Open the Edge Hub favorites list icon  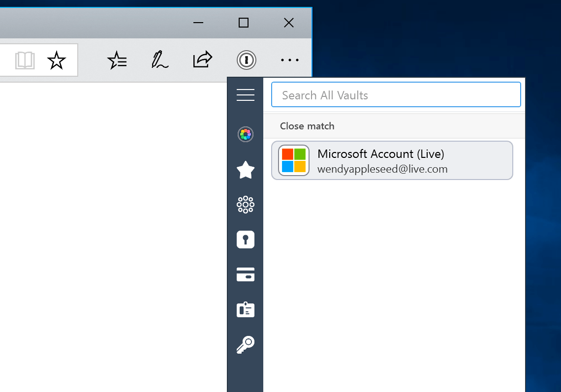tap(117, 60)
